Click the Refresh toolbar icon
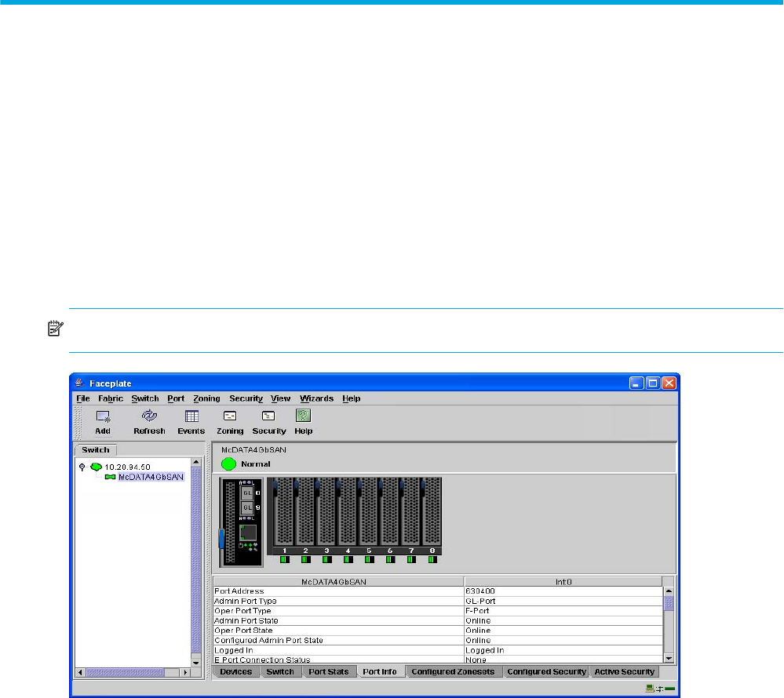This screenshot has height=698, width=784. coord(149,416)
